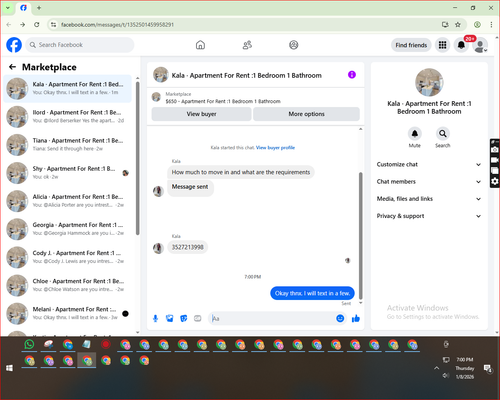Click the Find friends button
Screen dimensions: 500x400
click(411, 45)
